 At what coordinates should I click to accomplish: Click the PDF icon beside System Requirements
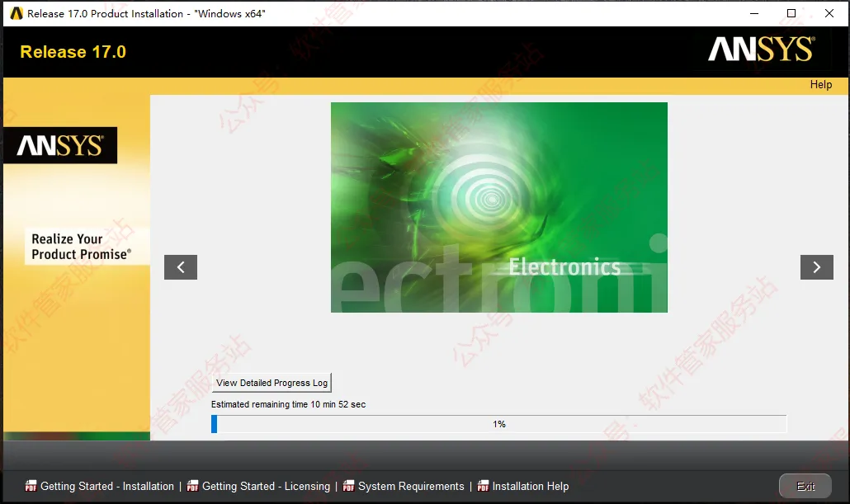point(348,486)
